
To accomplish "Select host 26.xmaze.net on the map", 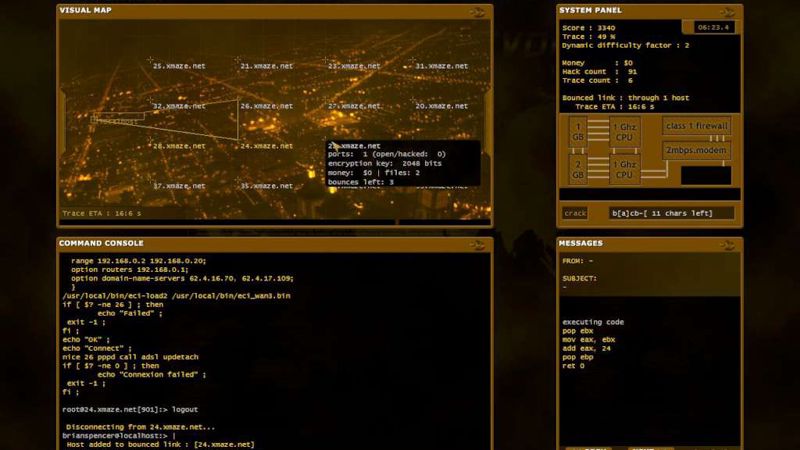I will [266, 106].
